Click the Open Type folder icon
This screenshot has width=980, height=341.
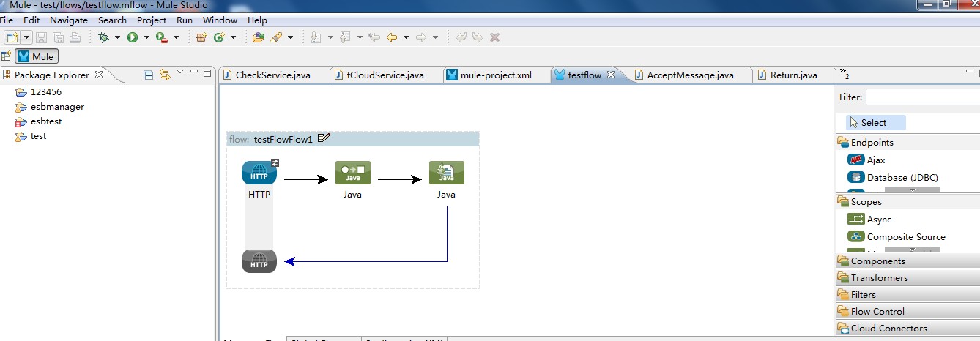tap(258, 37)
